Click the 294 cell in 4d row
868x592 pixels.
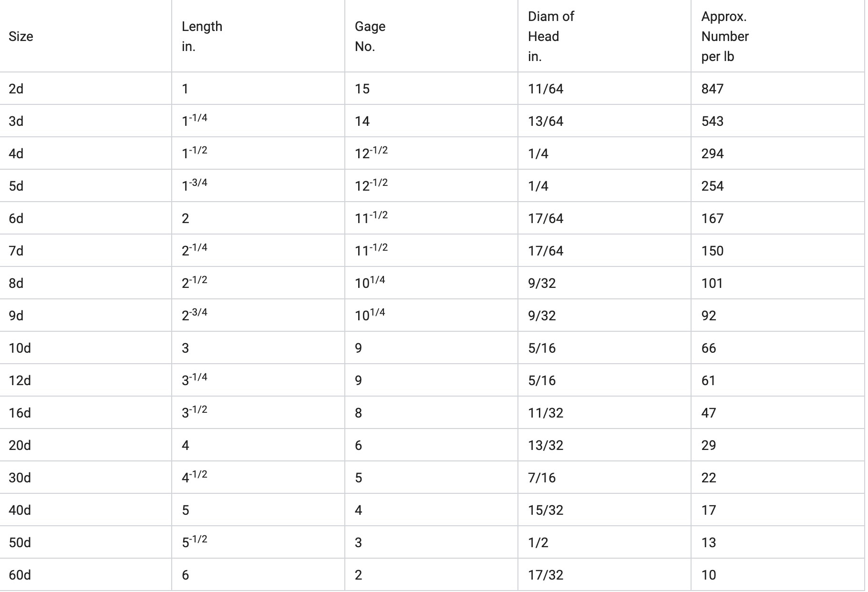(712, 153)
